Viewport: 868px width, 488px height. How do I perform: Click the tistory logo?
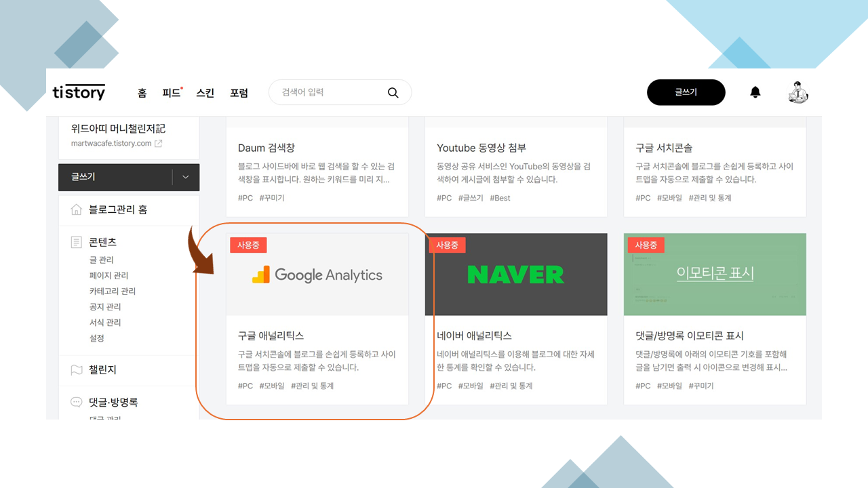click(x=79, y=92)
